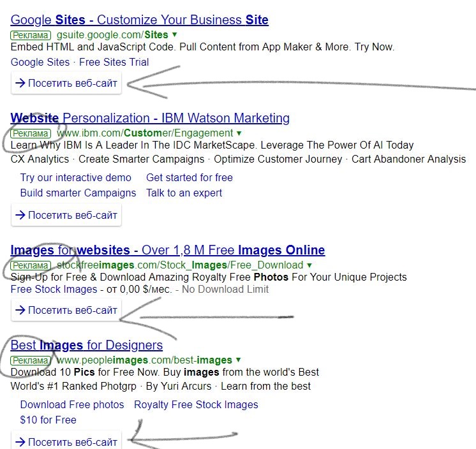Click the gsuite.google.com/Sites green URL

tap(112, 35)
